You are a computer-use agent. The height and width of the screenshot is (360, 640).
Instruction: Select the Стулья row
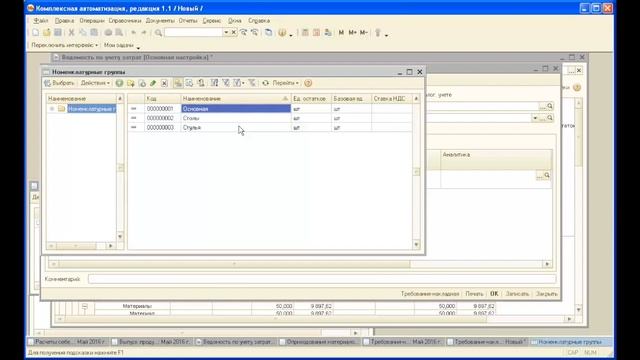[269, 127]
